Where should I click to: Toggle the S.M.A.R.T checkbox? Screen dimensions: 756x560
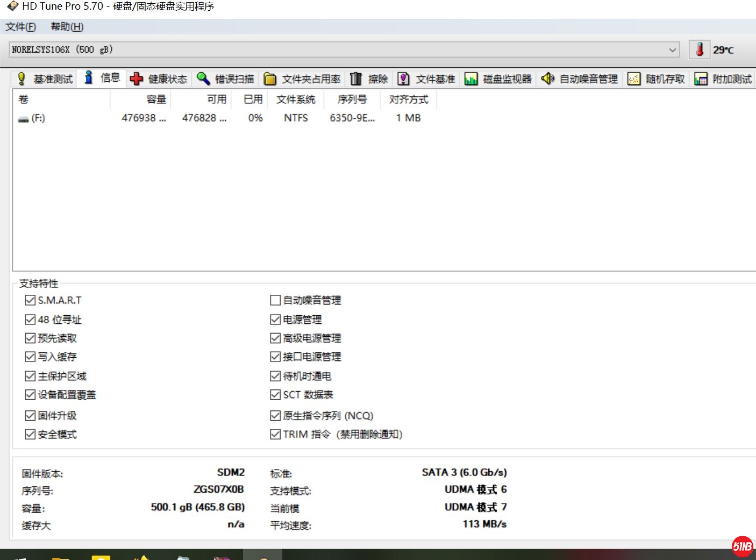tap(30, 300)
